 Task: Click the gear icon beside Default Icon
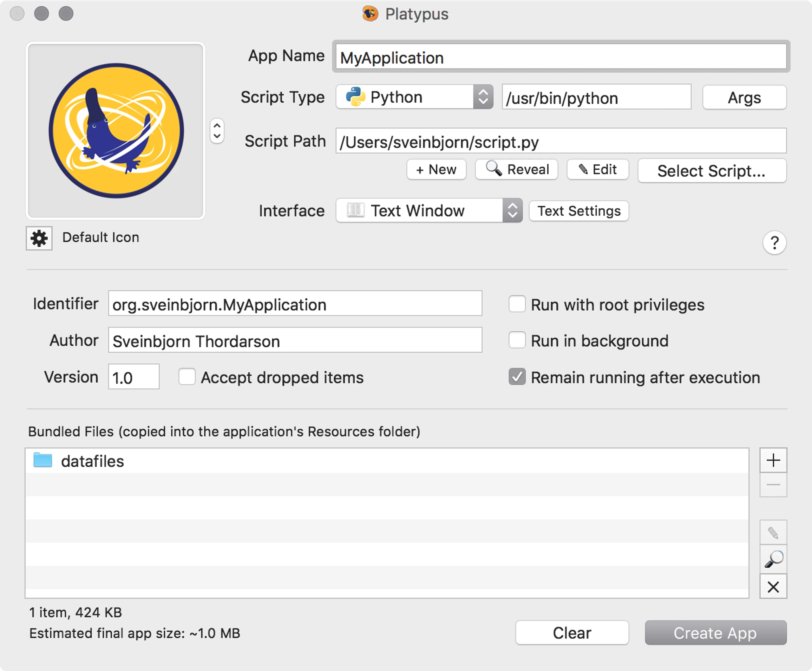pos(39,238)
